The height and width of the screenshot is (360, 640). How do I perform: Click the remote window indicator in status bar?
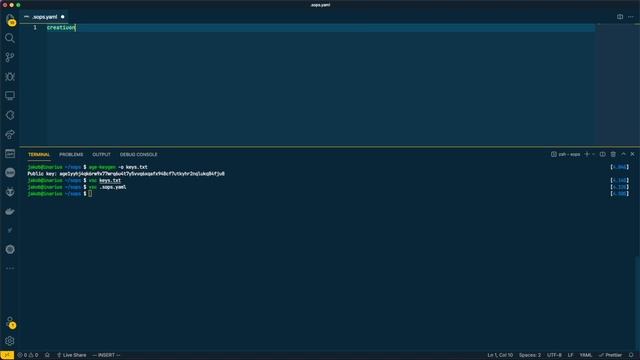click(7, 355)
